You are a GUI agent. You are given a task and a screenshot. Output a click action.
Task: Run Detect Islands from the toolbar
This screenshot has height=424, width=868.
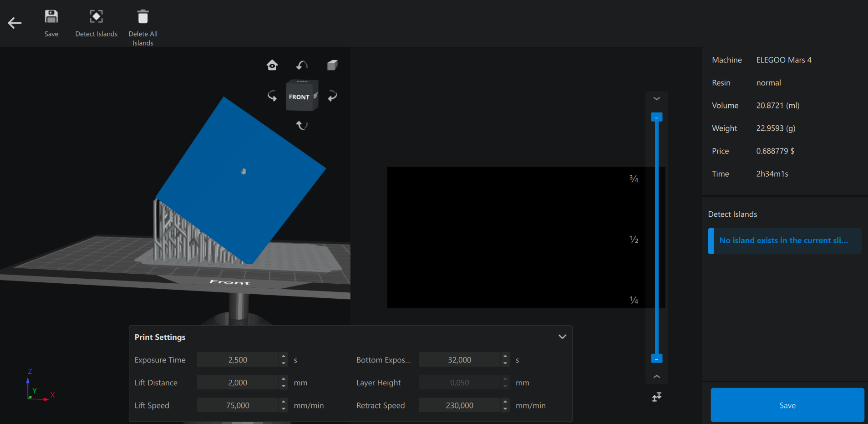coord(96,17)
